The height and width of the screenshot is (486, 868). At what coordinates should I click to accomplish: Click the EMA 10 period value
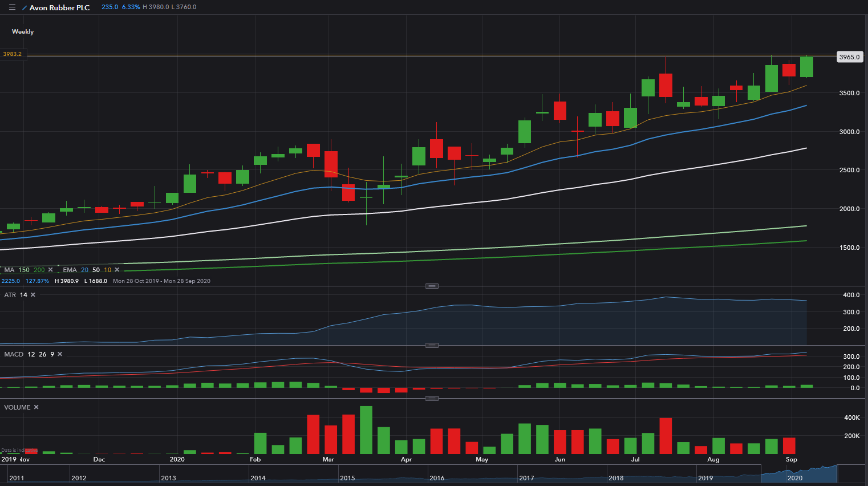pos(108,270)
